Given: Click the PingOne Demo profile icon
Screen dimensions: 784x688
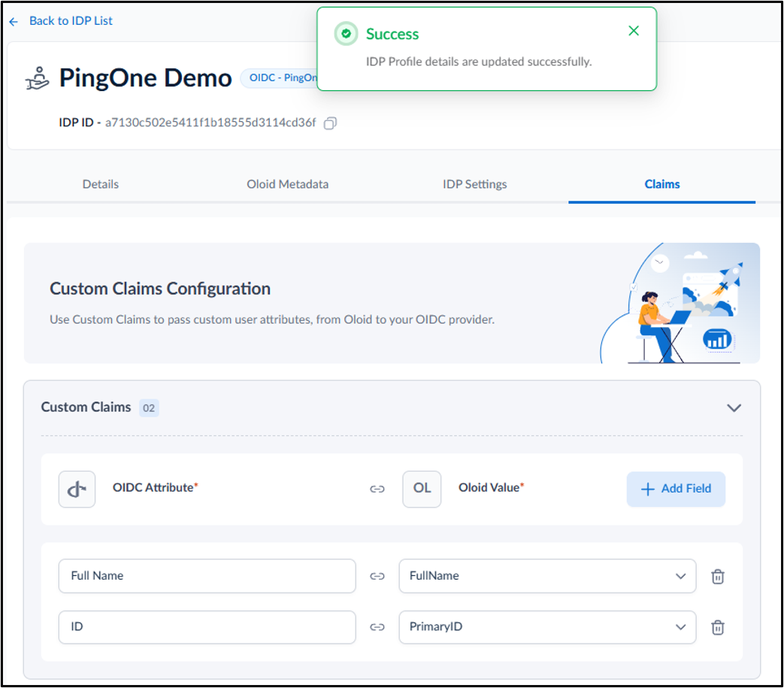Looking at the screenshot, I should pyautogui.click(x=38, y=78).
